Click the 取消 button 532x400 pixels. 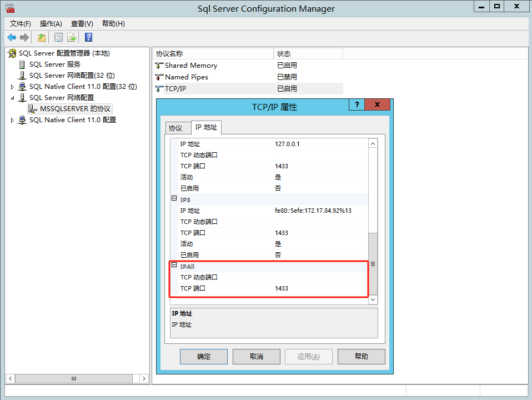coord(257,357)
